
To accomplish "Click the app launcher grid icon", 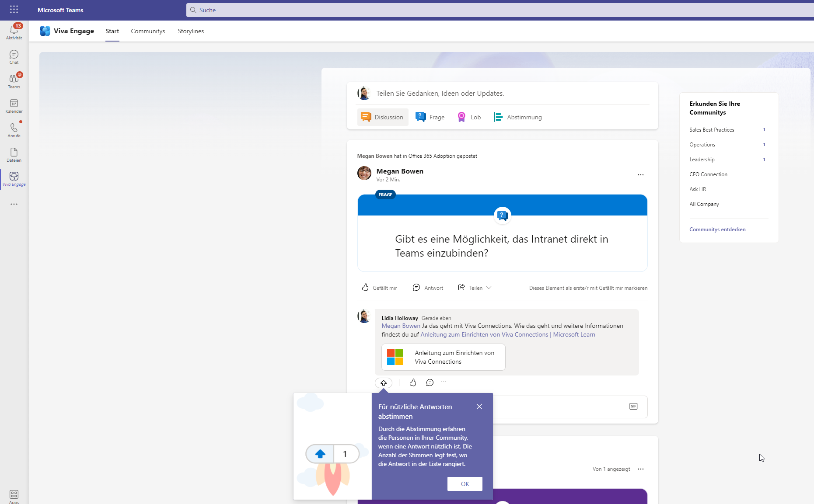I will point(14,10).
